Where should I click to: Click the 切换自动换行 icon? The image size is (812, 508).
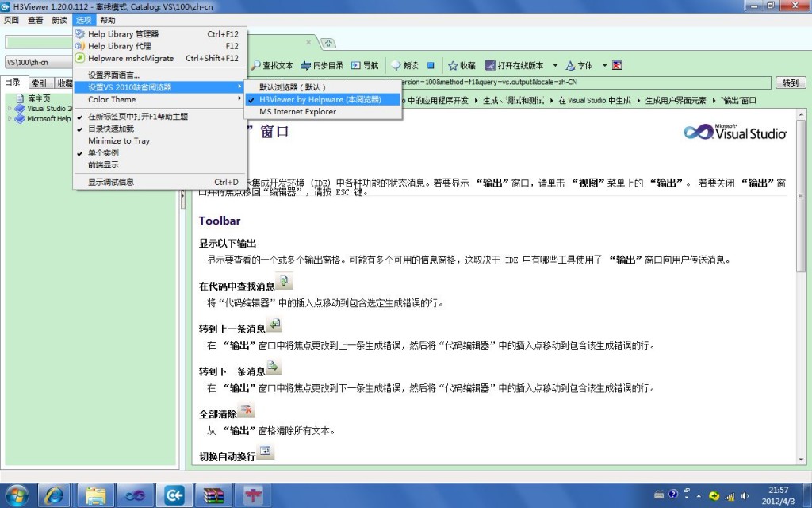[x=265, y=452]
